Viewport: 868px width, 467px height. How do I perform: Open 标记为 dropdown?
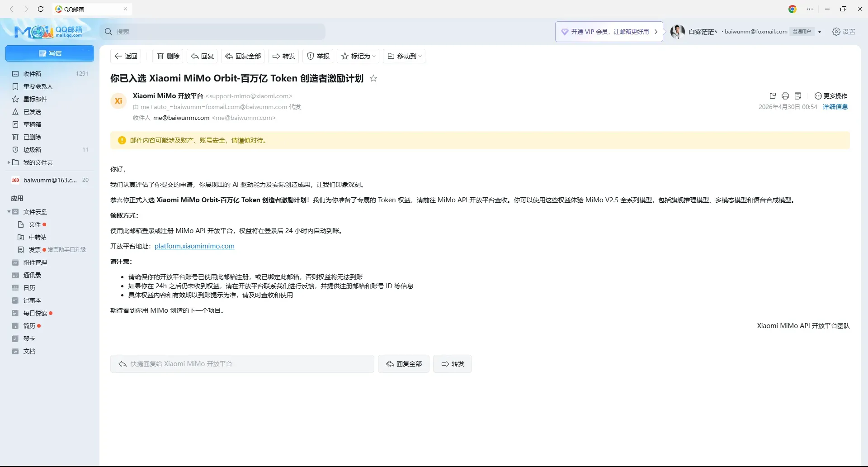(358, 56)
